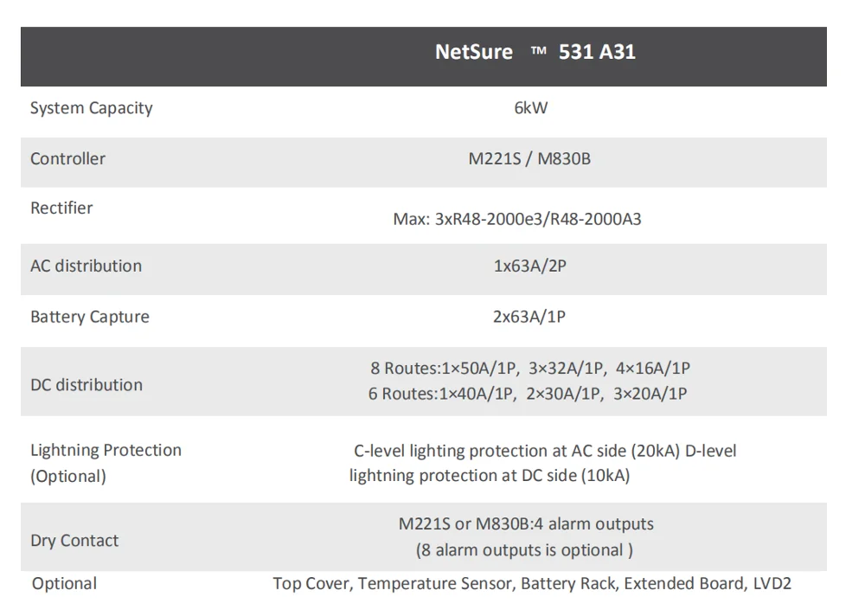Click the Max 3xR48-2000e3 rectifier value

click(517, 219)
